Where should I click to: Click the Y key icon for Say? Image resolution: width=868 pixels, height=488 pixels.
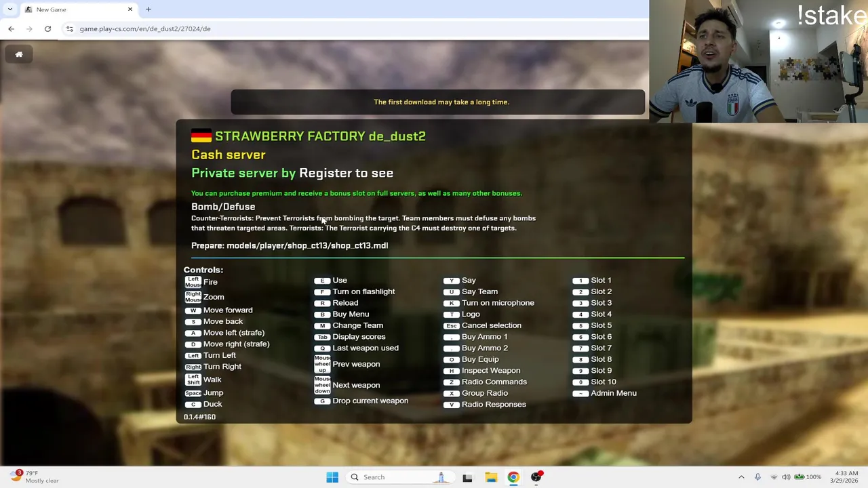coord(451,281)
